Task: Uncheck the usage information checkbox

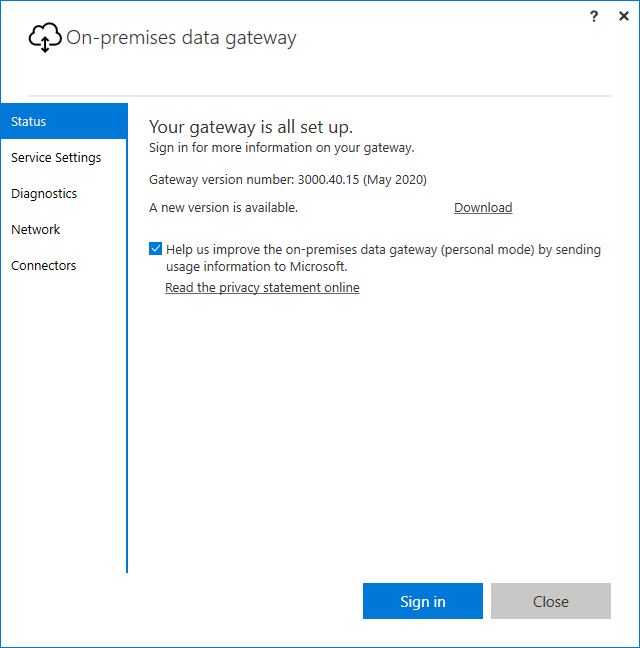Action: click(x=155, y=249)
